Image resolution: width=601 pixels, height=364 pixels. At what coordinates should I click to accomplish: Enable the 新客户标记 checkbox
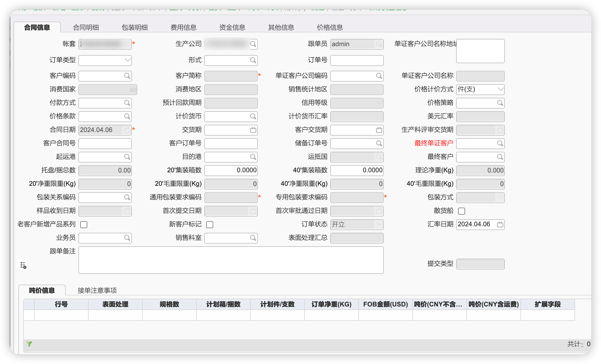(x=210, y=224)
